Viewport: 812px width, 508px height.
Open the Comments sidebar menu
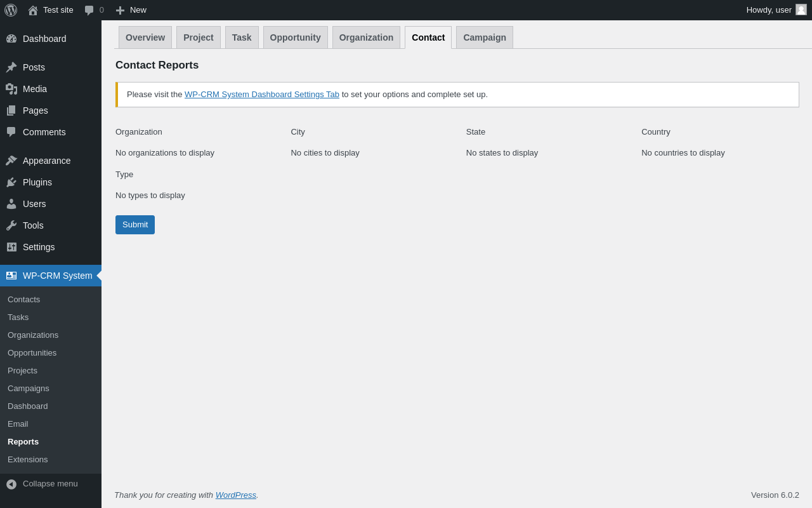point(51,132)
